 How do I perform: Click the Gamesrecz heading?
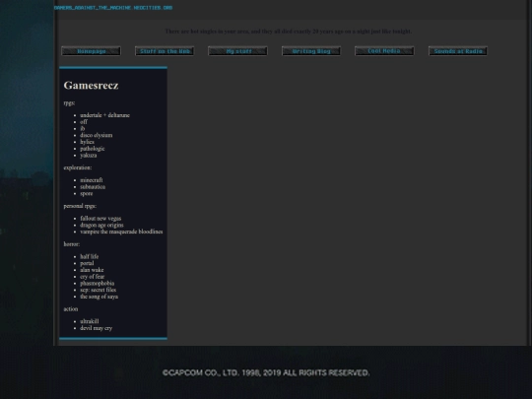click(91, 85)
